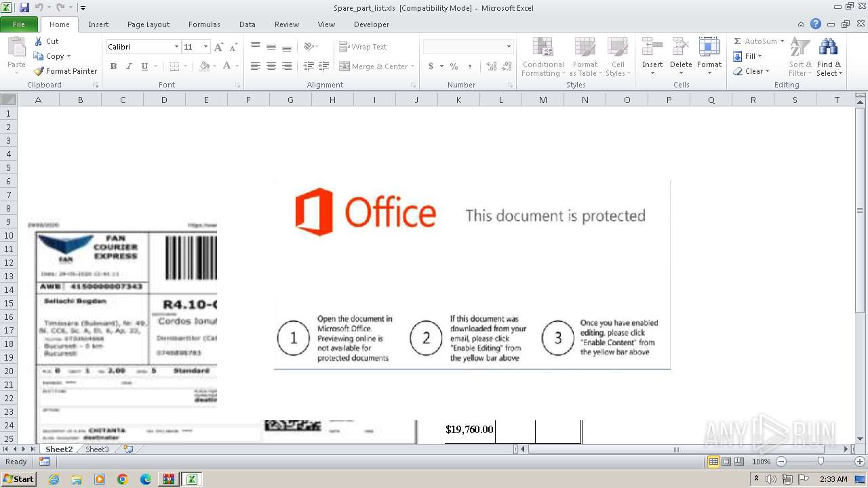Click Delete cells icon
868x488 pixels.
tap(681, 47)
